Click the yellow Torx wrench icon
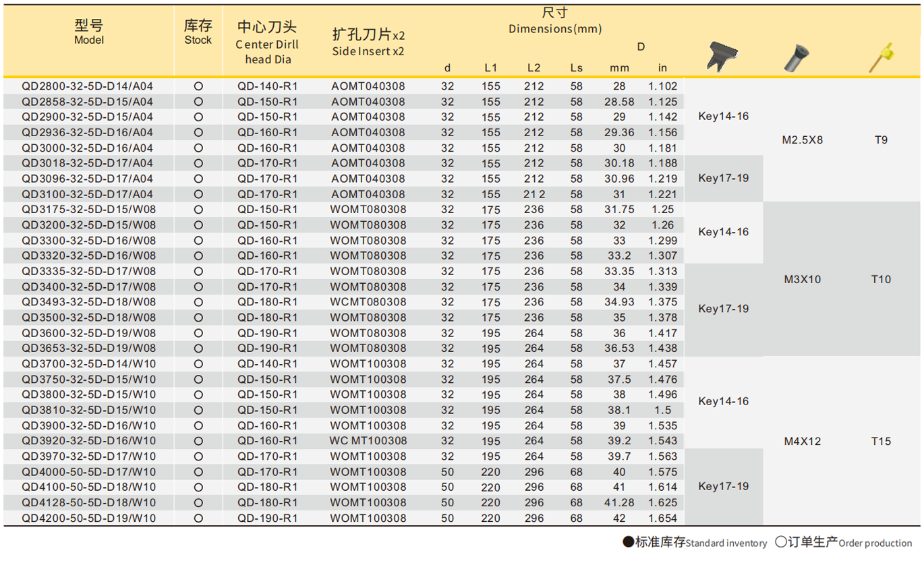Screen dimensions: 924x569 pyautogui.click(x=882, y=56)
